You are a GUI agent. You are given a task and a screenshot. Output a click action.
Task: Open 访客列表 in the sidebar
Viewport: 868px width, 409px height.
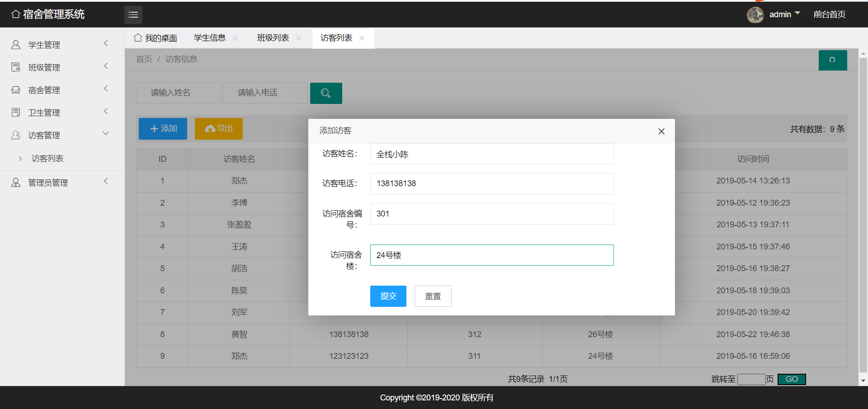tap(47, 158)
